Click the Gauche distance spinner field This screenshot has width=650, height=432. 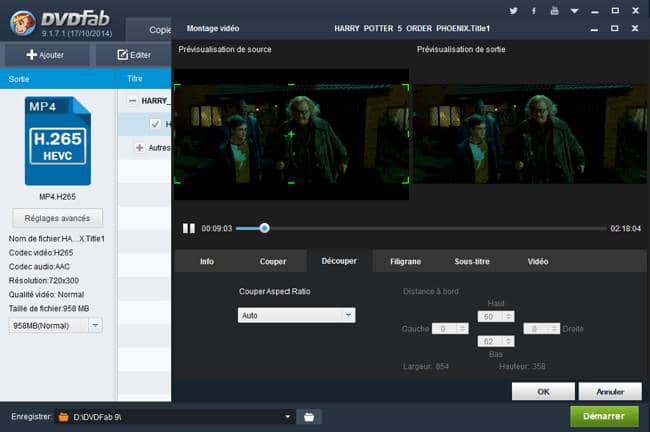450,329
